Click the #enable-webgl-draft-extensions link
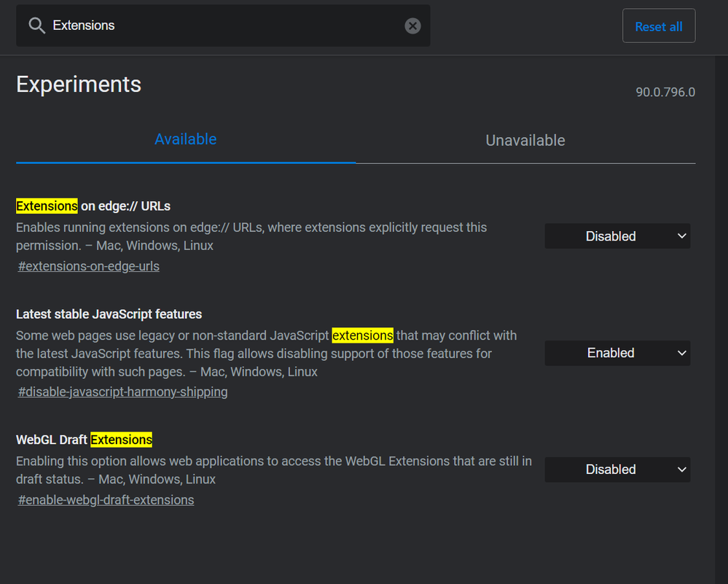 pyautogui.click(x=106, y=500)
